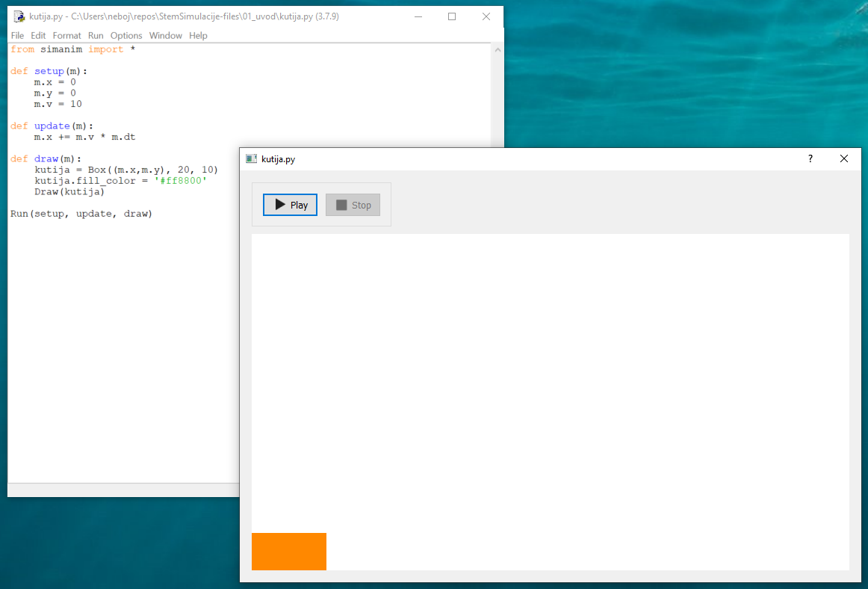Screen dimensions: 868x589
Task: Close the IDLE editor window
Action: click(486, 16)
